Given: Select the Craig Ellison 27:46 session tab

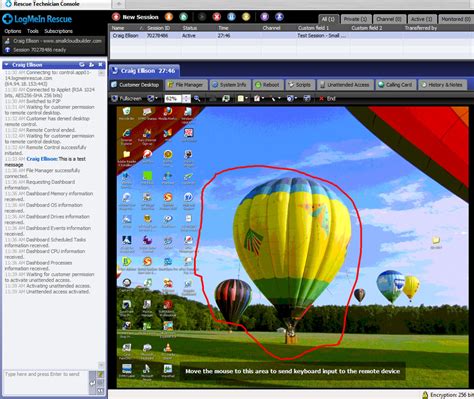Looking at the screenshot, I should (x=144, y=71).
